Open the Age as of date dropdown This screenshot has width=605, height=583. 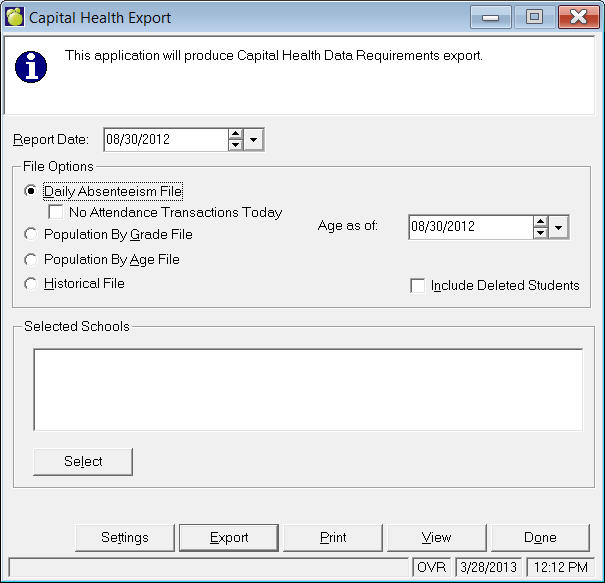pyautogui.click(x=559, y=228)
